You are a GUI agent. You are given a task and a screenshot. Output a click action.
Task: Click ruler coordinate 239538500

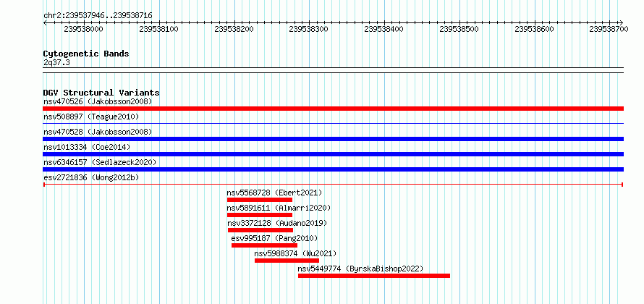pos(459,29)
